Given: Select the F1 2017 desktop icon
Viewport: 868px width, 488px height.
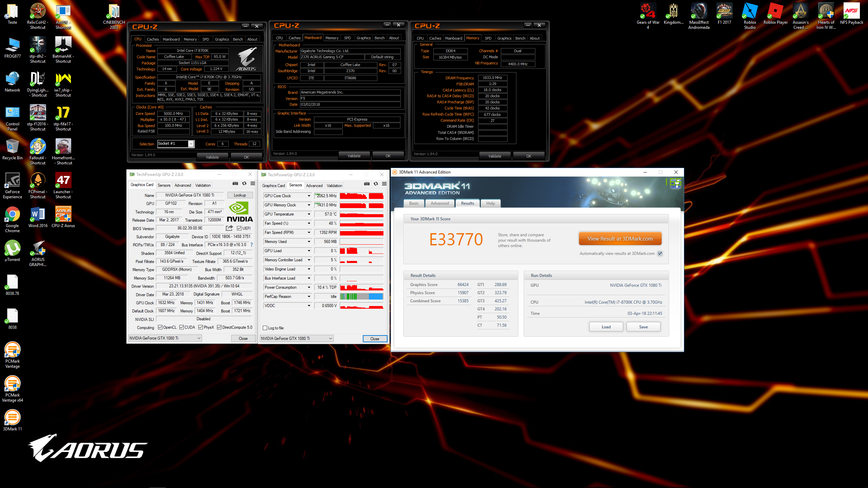Looking at the screenshot, I should 725,14.
